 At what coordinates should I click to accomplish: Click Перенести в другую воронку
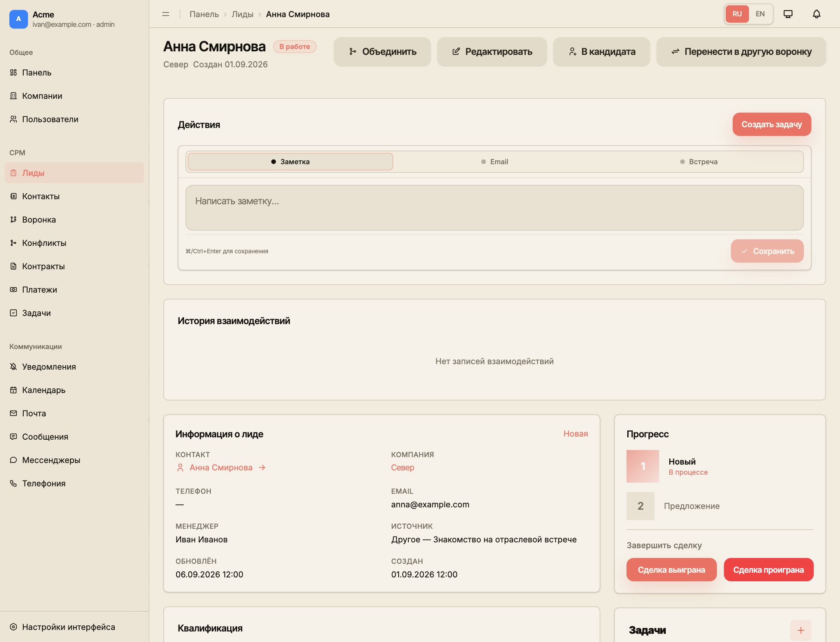click(x=741, y=51)
